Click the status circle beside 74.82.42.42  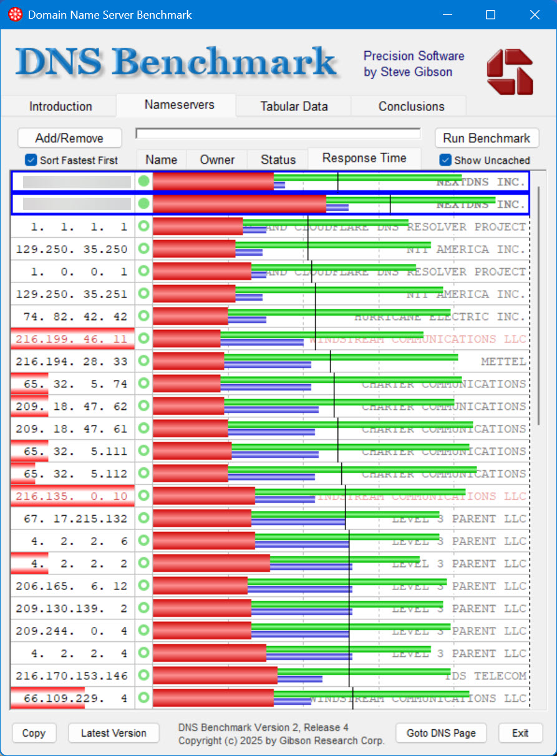144,316
